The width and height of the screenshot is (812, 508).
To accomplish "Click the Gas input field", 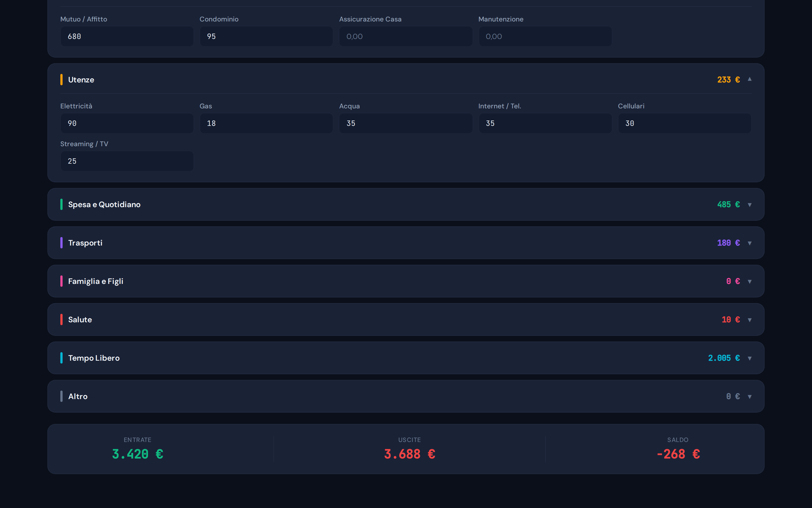I will click(x=266, y=123).
